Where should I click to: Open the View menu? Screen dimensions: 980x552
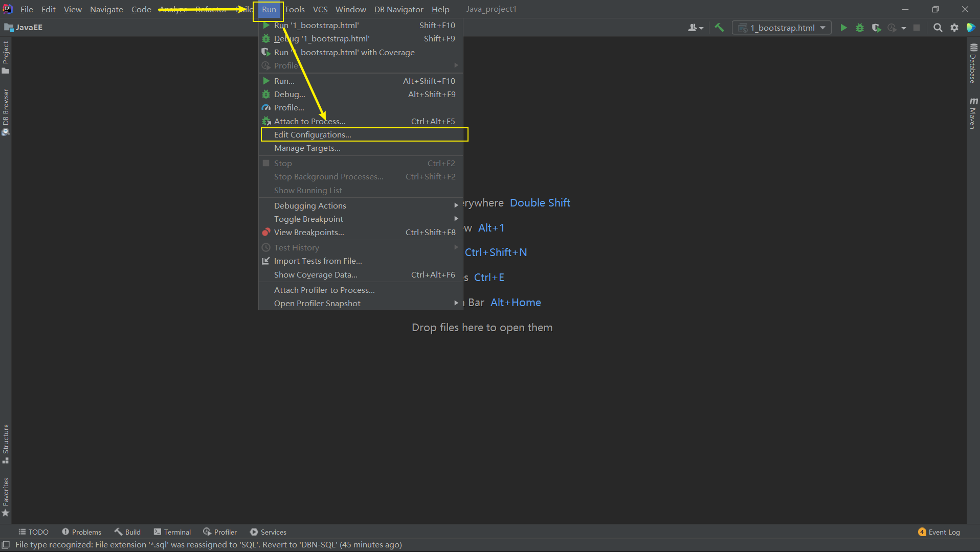tap(73, 9)
